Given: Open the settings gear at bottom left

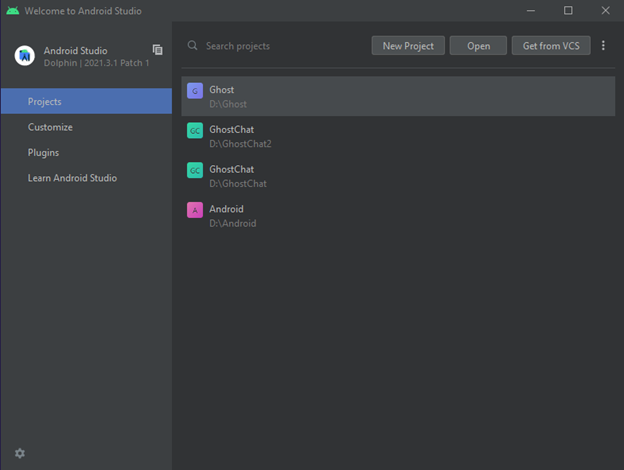Looking at the screenshot, I should pos(20,453).
